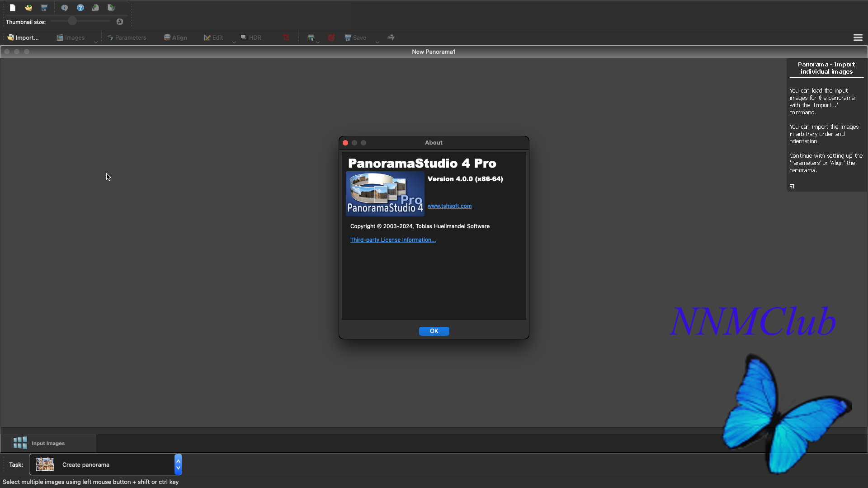Create a new project with the blank page icon
Viewport: 868px width, 488px height.
click(13, 8)
